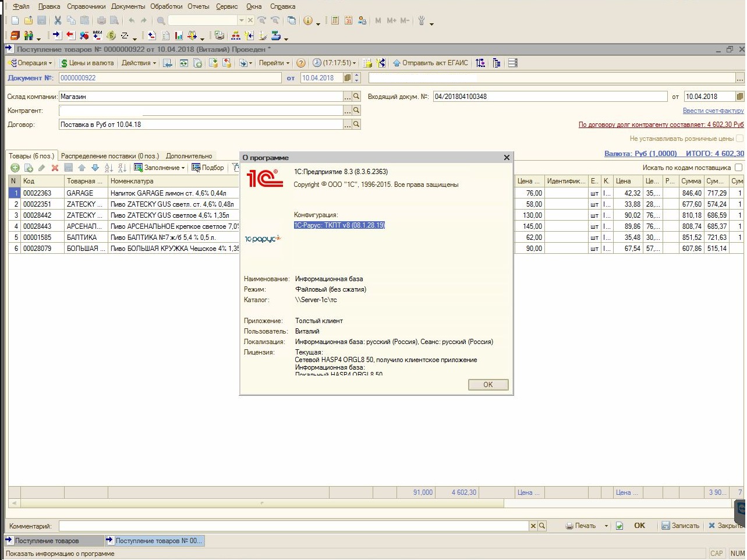Image resolution: width=747 pixels, height=560 pixels.
Task: Switch to the Дополнительно tab
Action: [189, 156]
